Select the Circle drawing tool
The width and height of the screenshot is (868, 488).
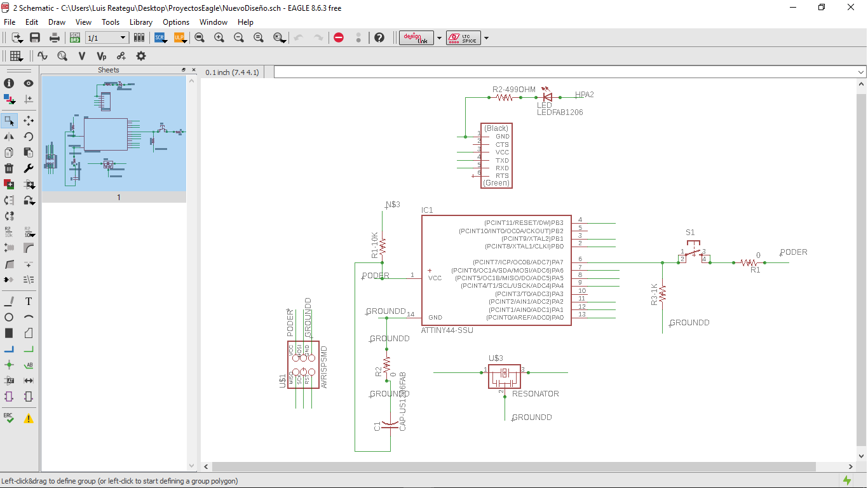(9, 317)
